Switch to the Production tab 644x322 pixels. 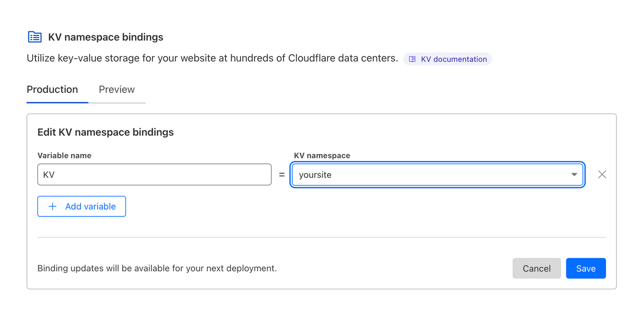(52, 90)
